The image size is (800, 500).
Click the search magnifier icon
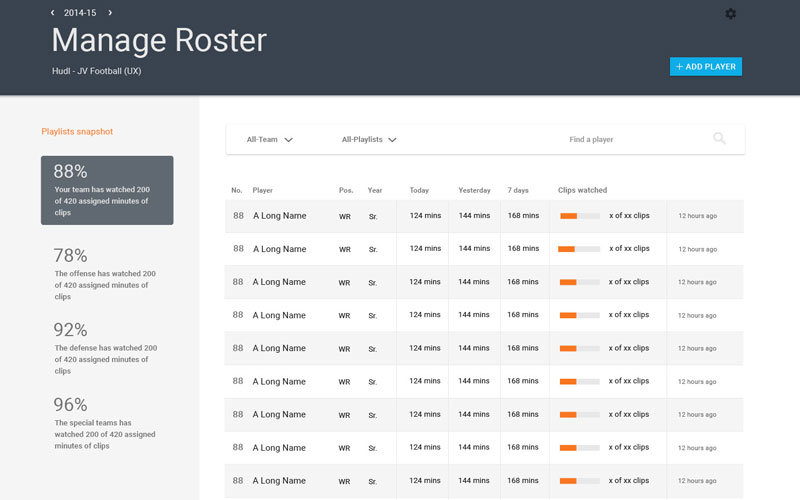[719, 139]
